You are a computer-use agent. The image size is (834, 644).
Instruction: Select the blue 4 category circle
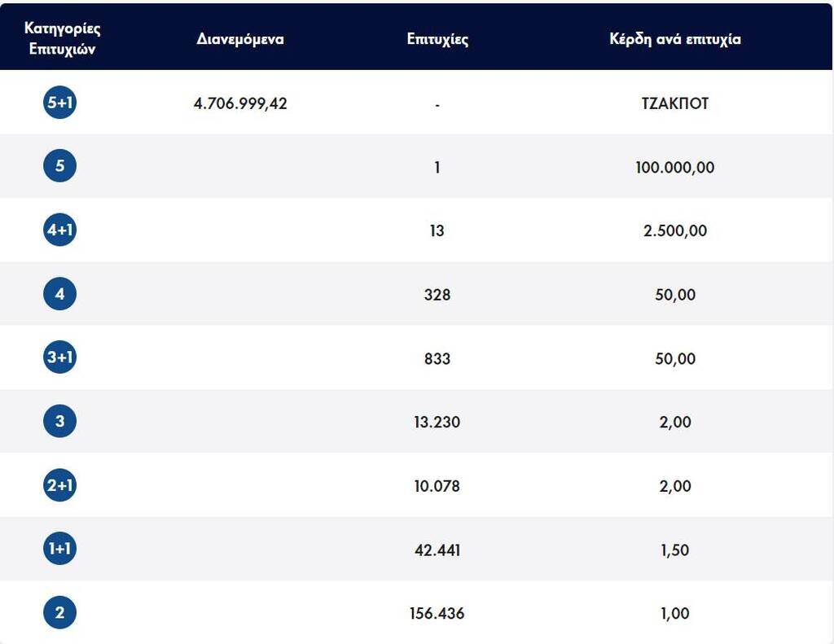click(60, 294)
